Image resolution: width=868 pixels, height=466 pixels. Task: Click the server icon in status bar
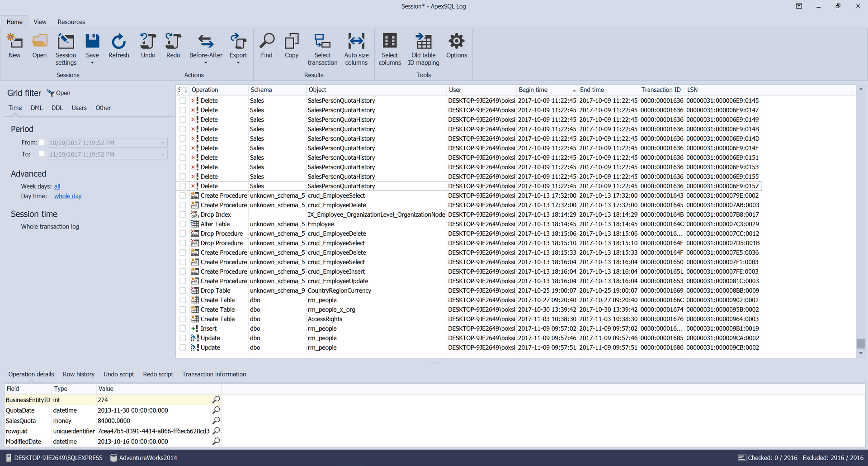(9, 458)
